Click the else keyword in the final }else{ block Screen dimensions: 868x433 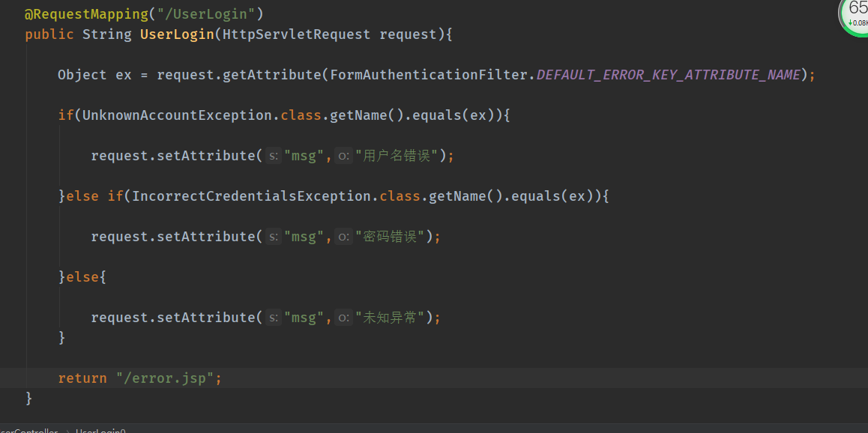tap(82, 277)
